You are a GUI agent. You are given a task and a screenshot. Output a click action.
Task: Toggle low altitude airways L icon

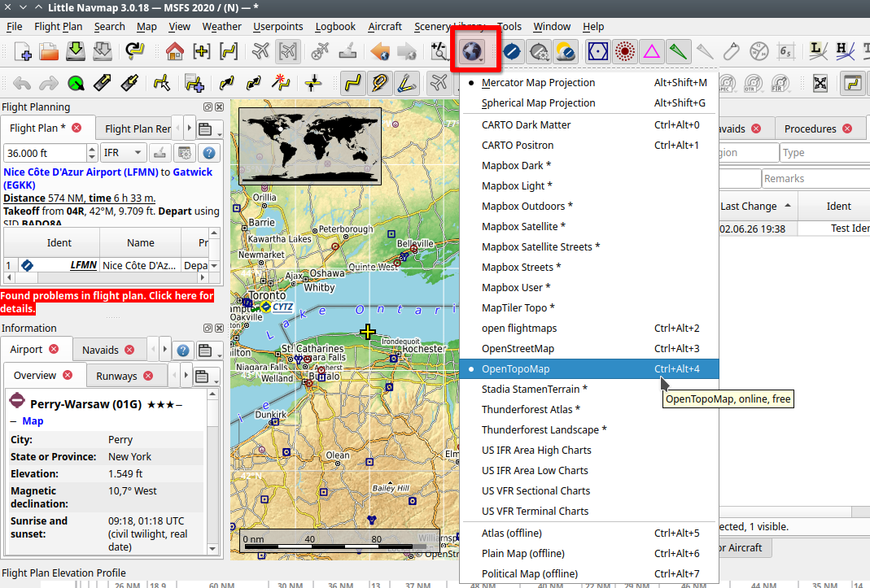819,51
